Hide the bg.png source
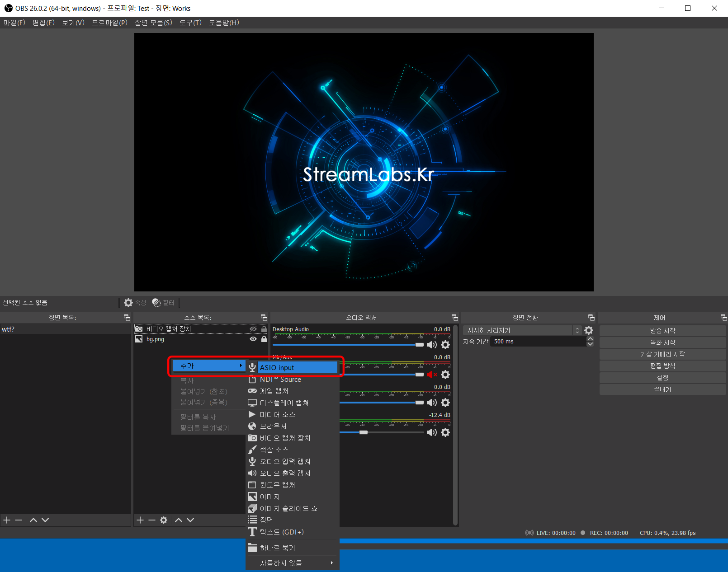728x572 pixels. click(253, 339)
